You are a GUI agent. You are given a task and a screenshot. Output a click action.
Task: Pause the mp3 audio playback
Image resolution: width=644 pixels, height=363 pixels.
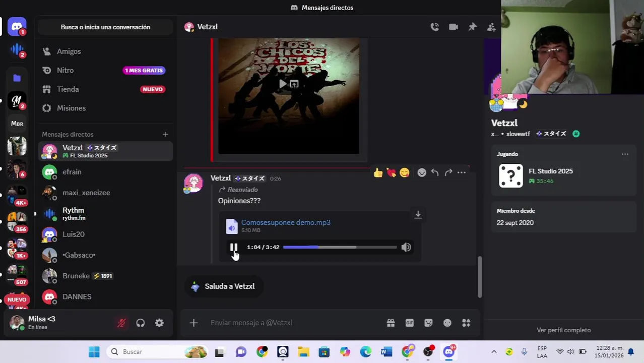(x=234, y=247)
